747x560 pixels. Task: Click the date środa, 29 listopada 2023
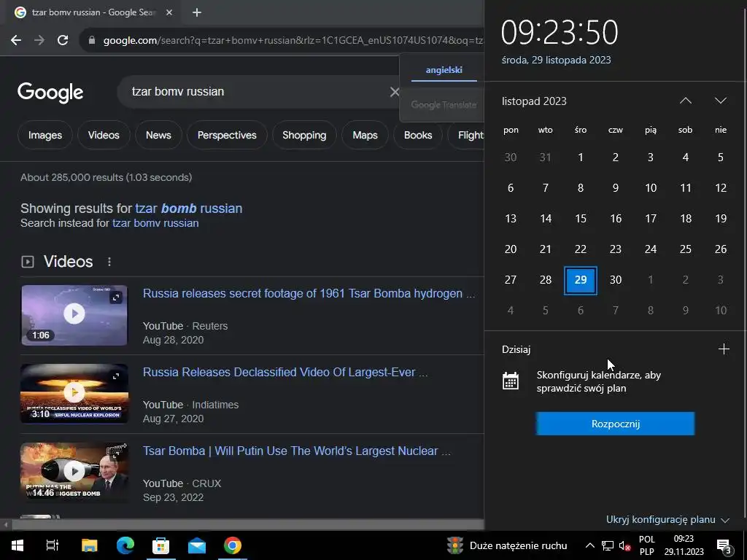(556, 60)
